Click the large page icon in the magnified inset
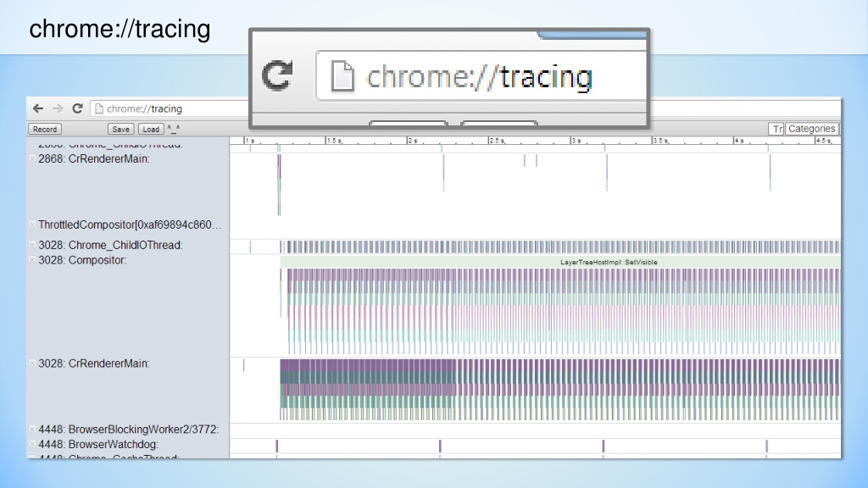Screen dimensions: 868x488 (x=342, y=75)
